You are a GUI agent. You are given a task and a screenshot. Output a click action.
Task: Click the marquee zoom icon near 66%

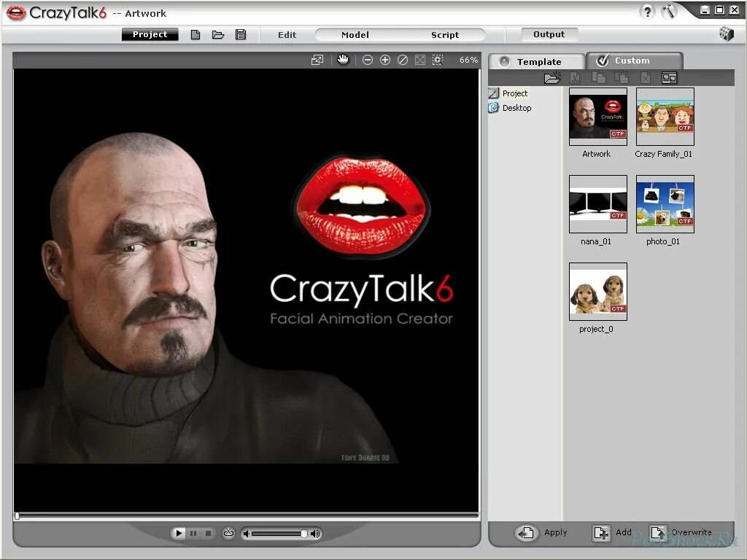pyautogui.click(x=438, y=60)
